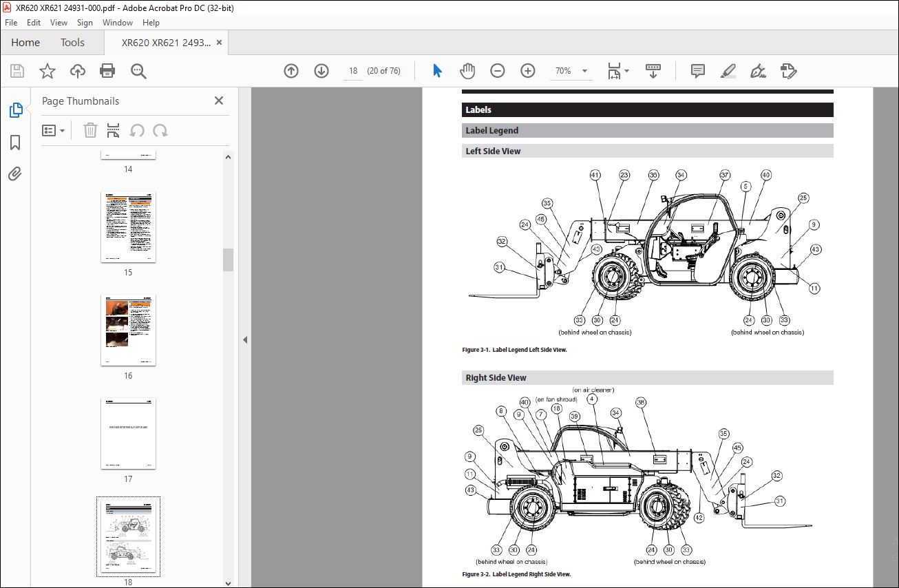This screenshot has height=588, width=899.
Task: Open the Window menu
Action: click(x=118, y=23)
